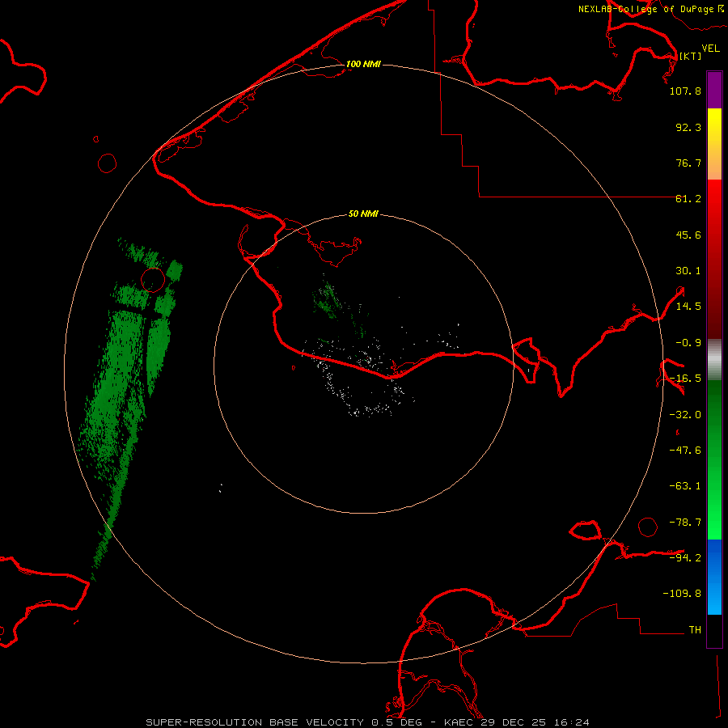Select the 61.2 legend value
The height and width of the screenshot is (728, 728).
point(688,199)
